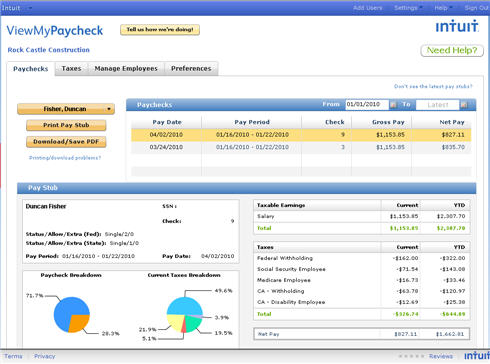This screenshot has width=490, height=364.
Task: Click the Paycheck Breakdown chart title
Action: click(71, 275)
